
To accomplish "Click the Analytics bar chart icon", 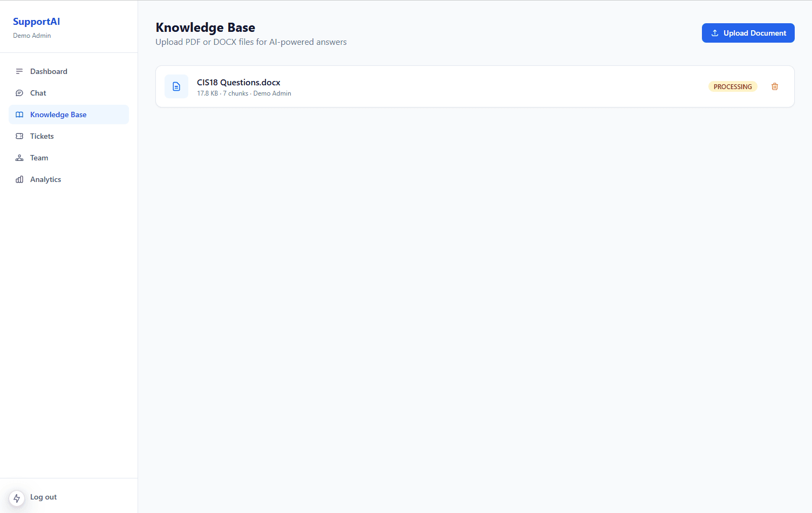I will [x=19, y=179].
